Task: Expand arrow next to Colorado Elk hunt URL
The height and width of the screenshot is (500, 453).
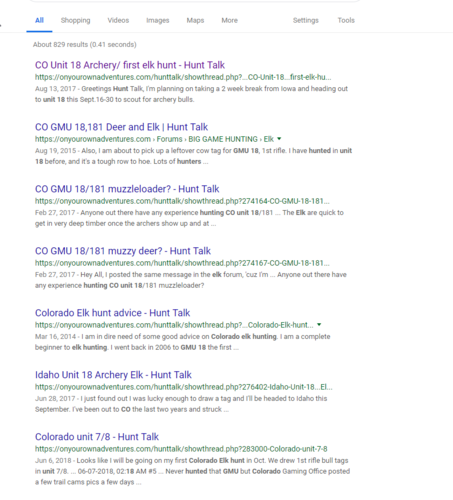Action: click(x=319, y=324)
